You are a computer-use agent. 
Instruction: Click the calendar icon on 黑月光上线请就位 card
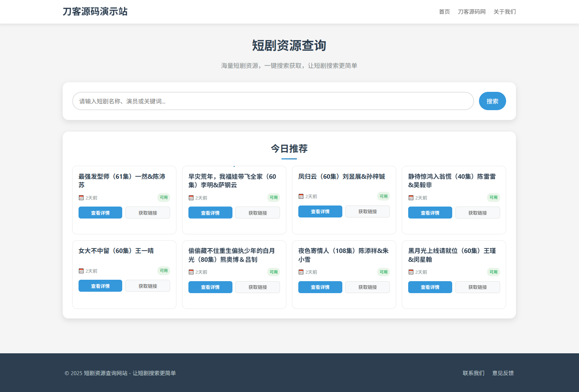coord(411,272)
